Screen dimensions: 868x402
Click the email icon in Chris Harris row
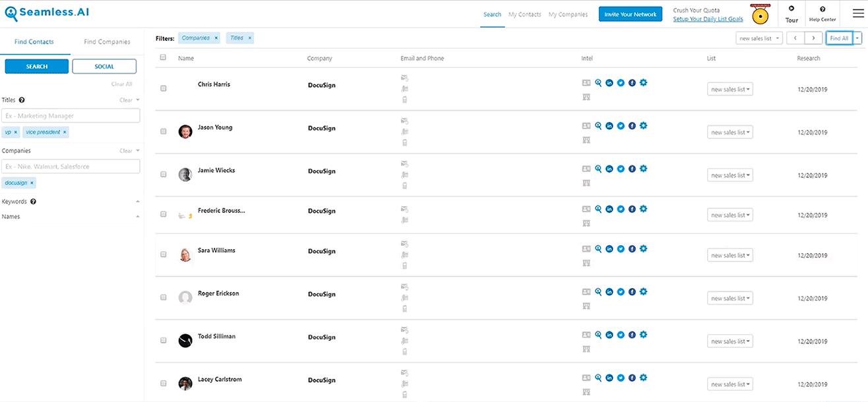[404, 78]
